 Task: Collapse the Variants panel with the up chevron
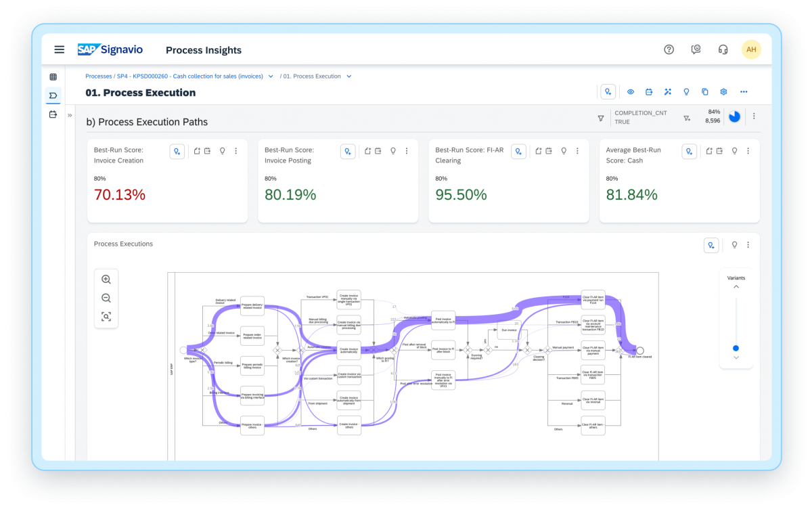point(736,286)
